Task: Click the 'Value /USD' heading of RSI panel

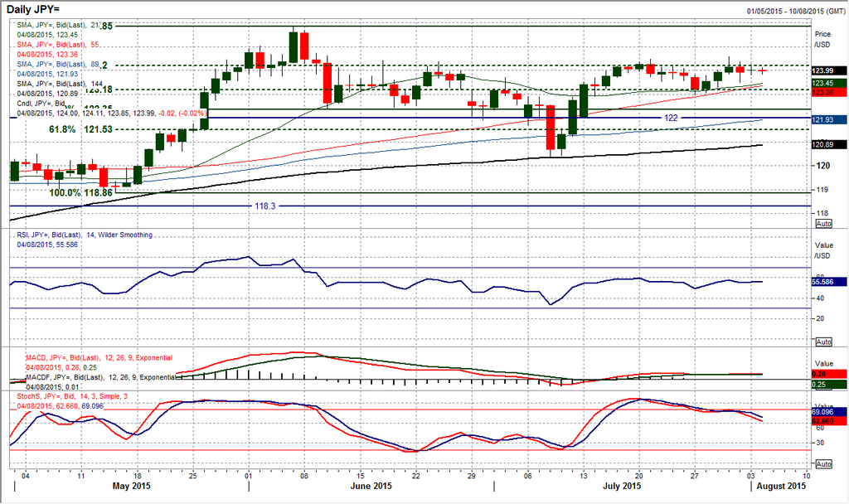Action: (x=823, y=250)
